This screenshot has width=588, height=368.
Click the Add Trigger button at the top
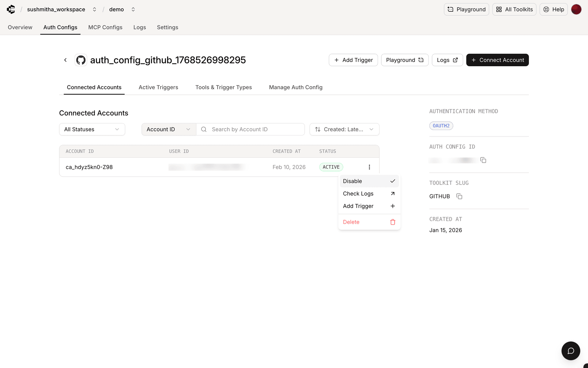(353, 60)
